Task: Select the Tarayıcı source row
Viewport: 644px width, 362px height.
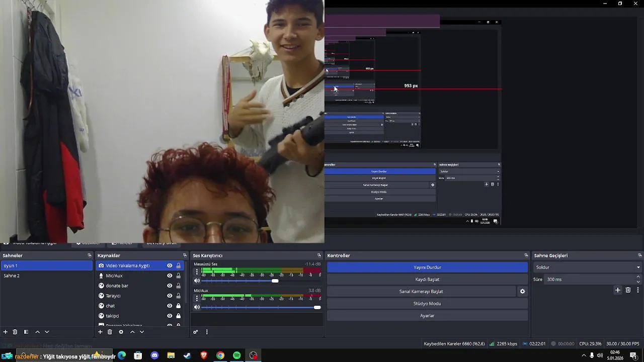Action: point(139,296)
